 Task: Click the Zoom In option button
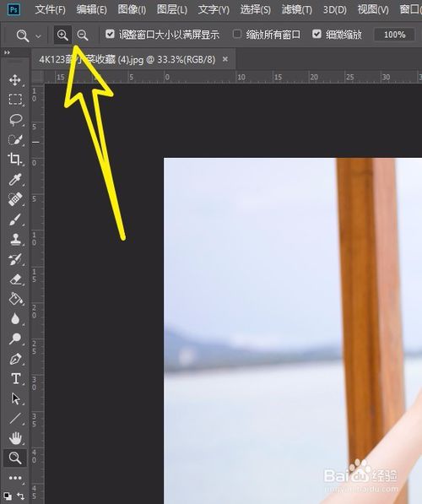[62, 35]
